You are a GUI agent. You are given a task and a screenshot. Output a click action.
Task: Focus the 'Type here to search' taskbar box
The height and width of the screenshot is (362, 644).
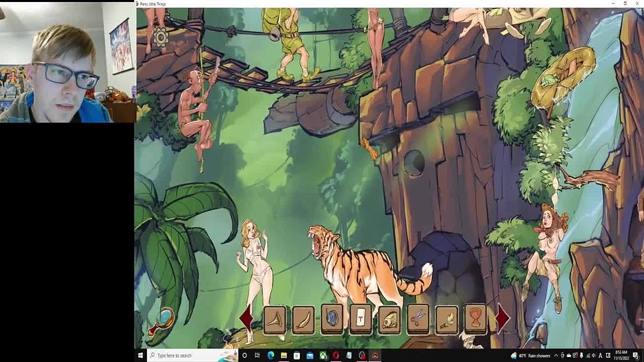coord(193,355)
